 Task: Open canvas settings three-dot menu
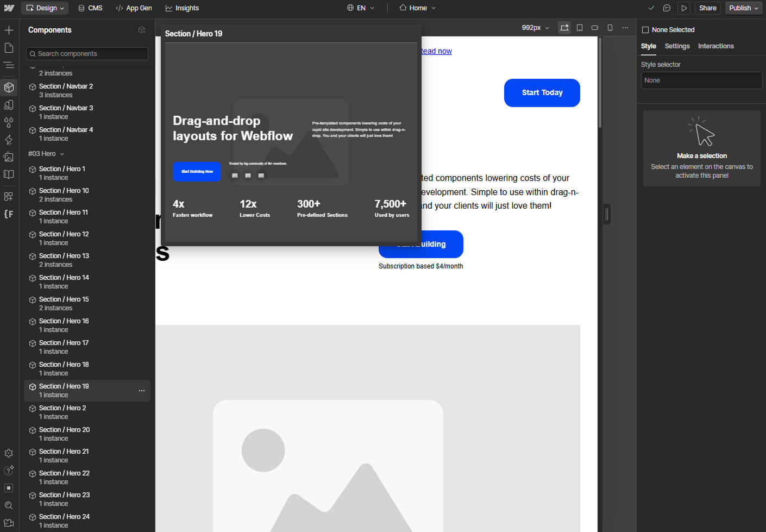click(625, 28)
